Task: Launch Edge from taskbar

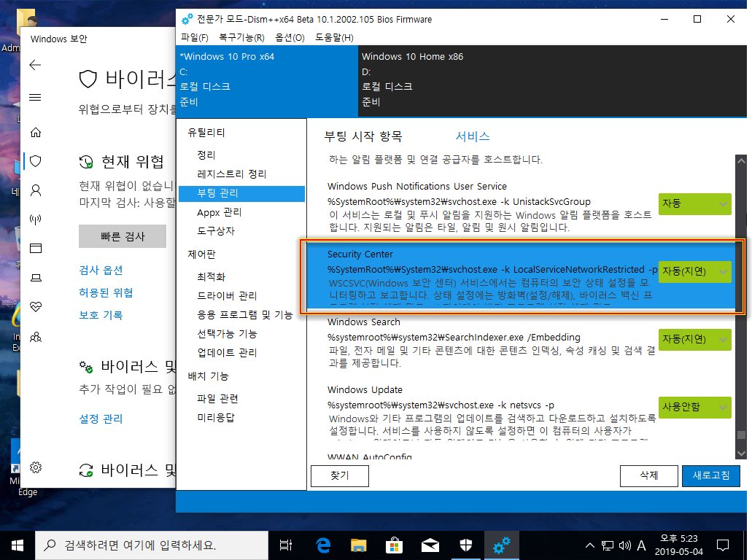Action: tap(323, 545)
